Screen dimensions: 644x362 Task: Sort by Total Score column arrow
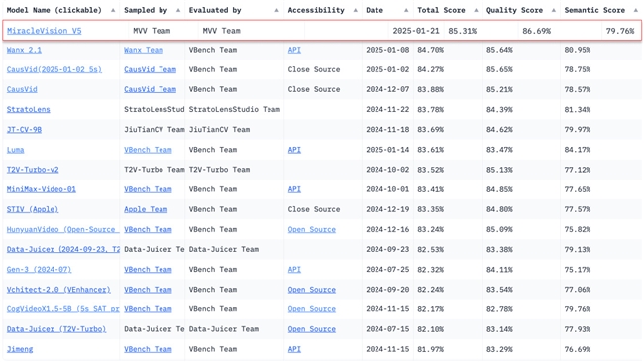pos(476,10)
